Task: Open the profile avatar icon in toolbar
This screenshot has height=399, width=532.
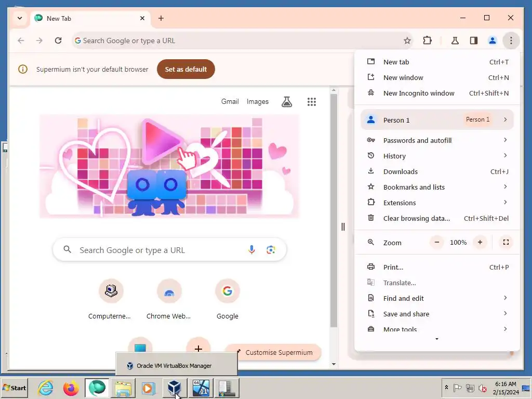Action: pos(493,41)
